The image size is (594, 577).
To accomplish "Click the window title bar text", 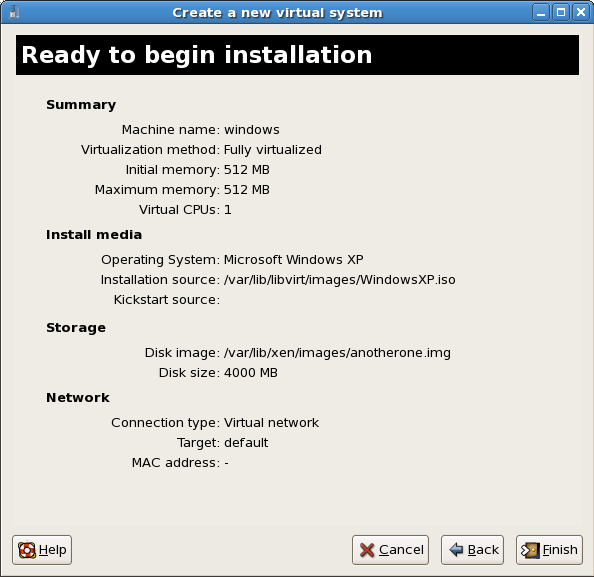I will tap(277, 13).
